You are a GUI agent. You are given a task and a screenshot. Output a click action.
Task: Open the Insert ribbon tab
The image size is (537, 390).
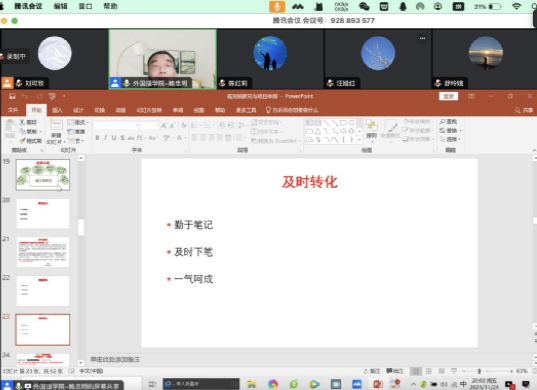(57, 110)
